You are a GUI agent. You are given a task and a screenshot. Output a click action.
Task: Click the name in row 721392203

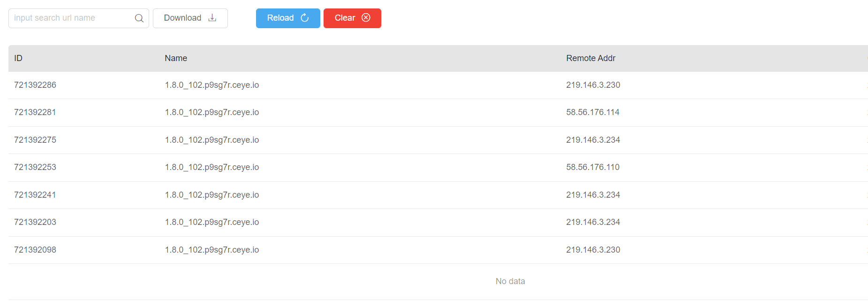point(212,222)
